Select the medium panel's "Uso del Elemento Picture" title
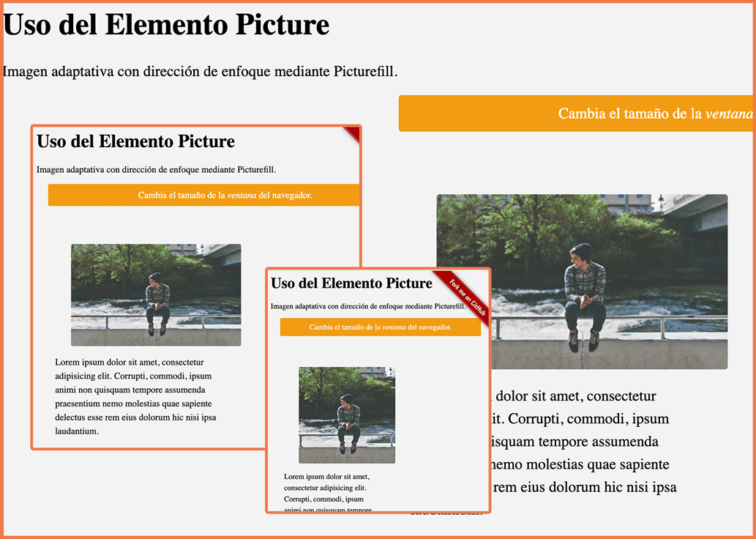 [x=135, y=141]
